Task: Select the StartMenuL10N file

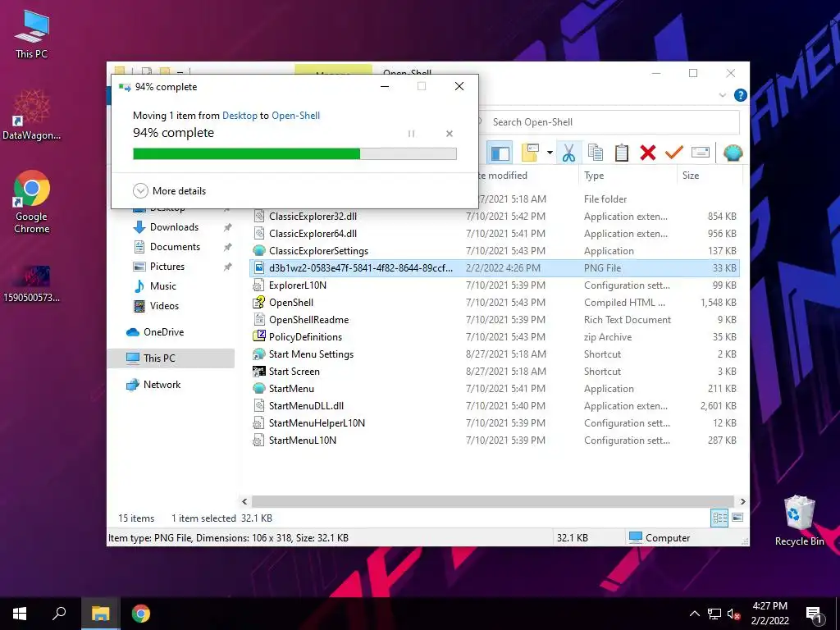Action: 302,441
